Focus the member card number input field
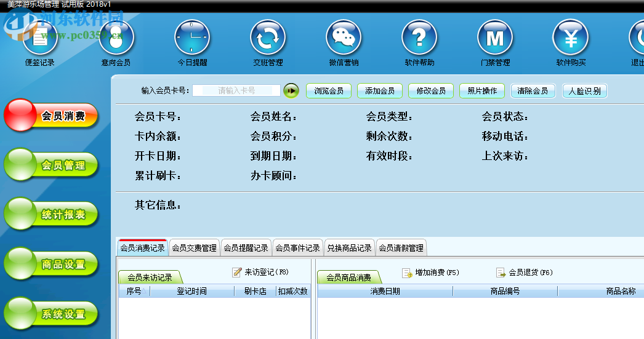 pyautogui.click(x=236, y=90)
